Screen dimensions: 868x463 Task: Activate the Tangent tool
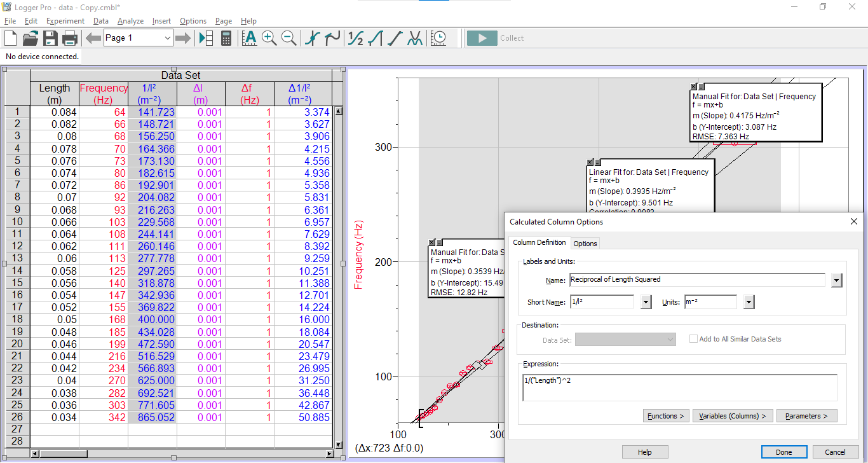pyautogui.click(x=332, y=38)
